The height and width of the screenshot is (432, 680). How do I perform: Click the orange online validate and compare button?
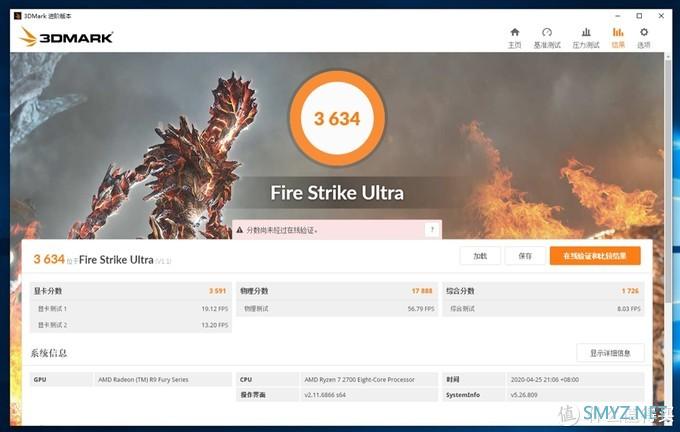click(x=595, y=256)
